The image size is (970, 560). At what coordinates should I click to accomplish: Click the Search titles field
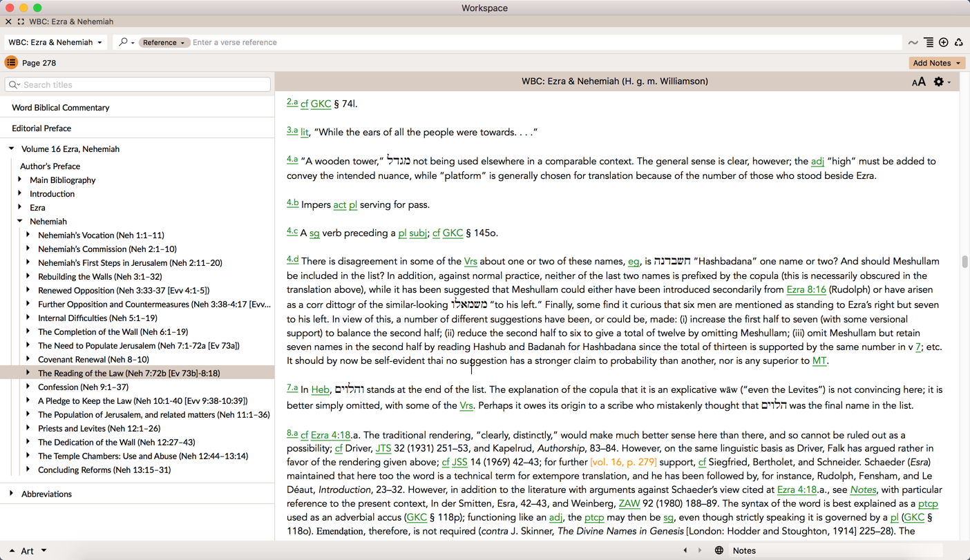pyautogui.click(x=137, y=85)
